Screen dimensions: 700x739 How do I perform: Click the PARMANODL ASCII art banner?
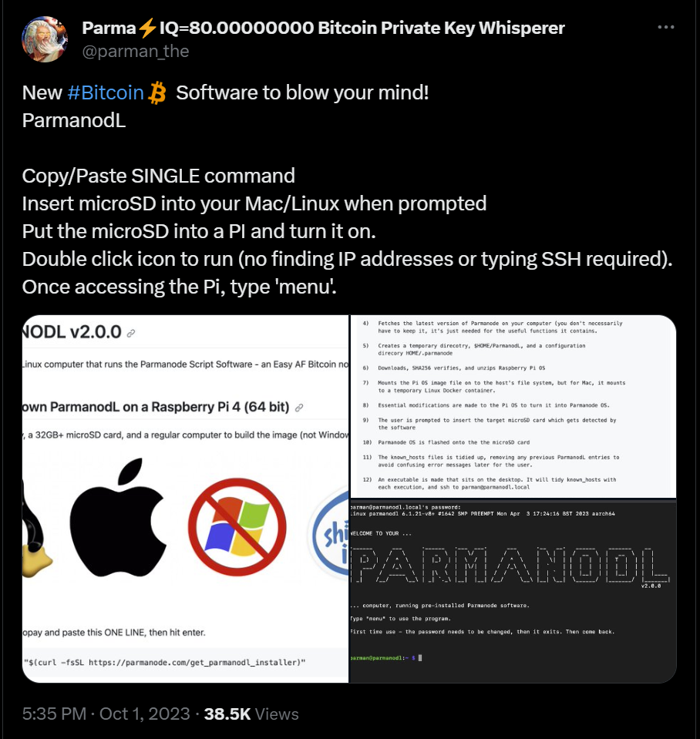510,565
